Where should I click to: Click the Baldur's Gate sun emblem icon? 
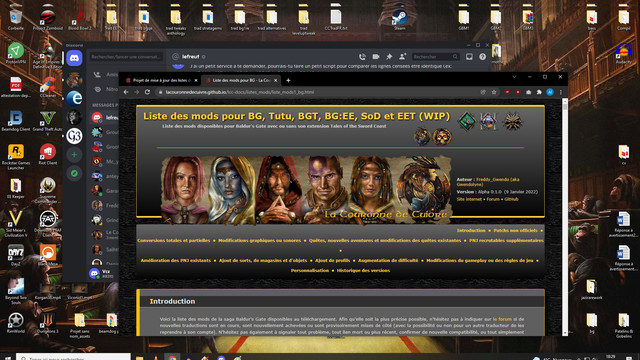(x=513, y=121)
